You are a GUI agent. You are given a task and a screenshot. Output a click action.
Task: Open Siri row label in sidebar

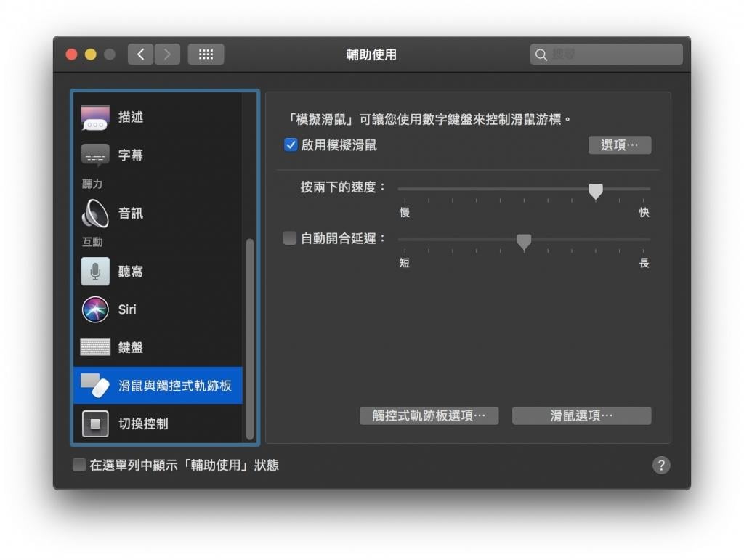click(x=127, y=309)
